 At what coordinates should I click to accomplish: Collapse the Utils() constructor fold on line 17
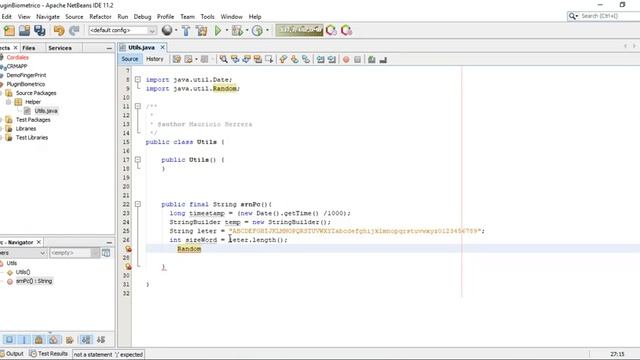coord(138,160)
